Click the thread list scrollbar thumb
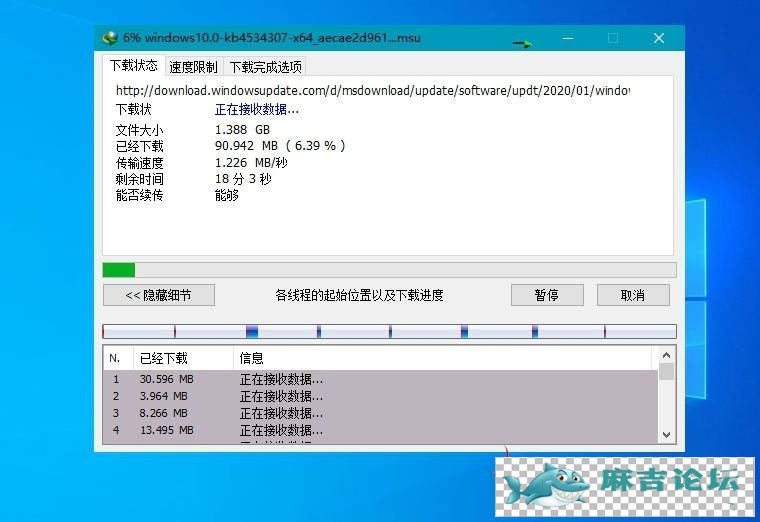This screenshot has height=522, width=760. point(666,372)
